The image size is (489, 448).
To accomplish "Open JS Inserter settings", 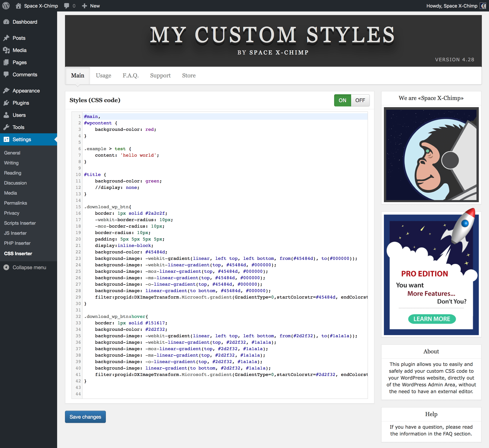I will [x=15, y=233].
